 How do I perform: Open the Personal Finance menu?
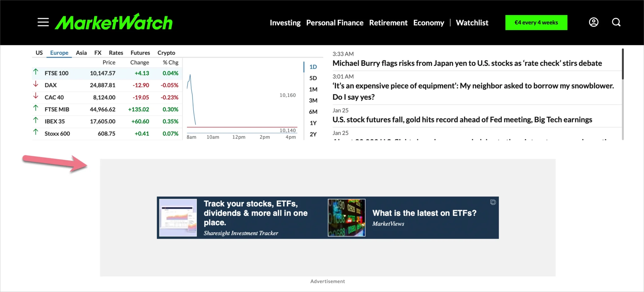pyautogui.click(x=334, y=23)
